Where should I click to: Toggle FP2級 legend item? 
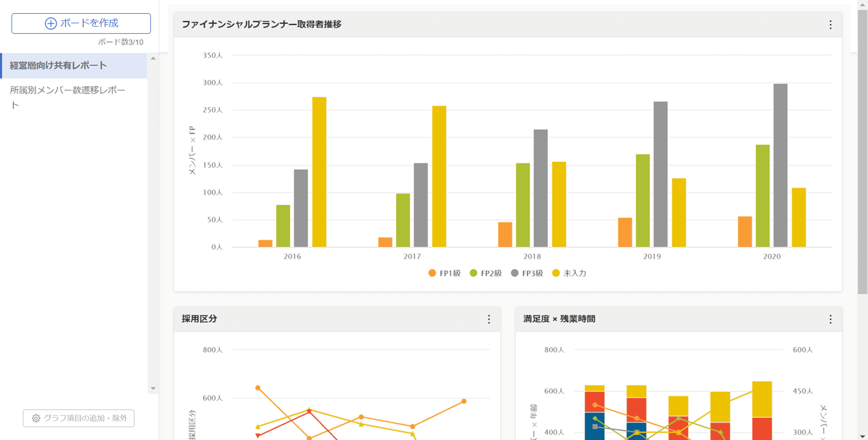(x=486, y=273)
